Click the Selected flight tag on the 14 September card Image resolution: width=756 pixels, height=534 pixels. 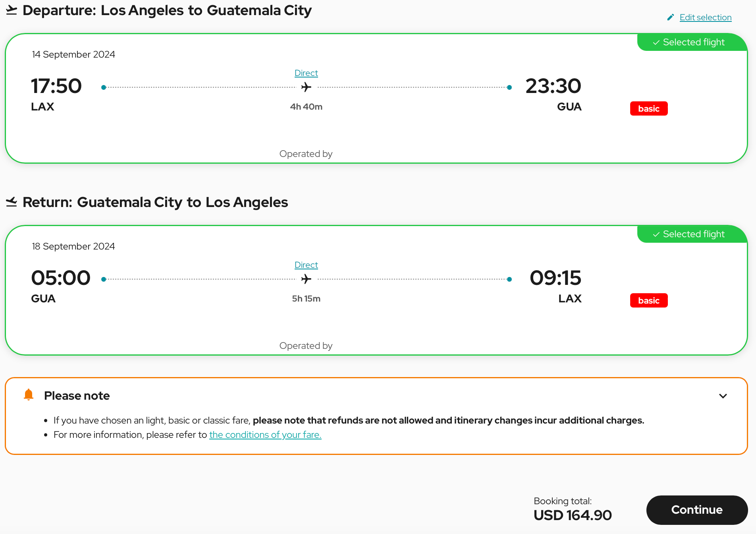click(x=693, y=42)
